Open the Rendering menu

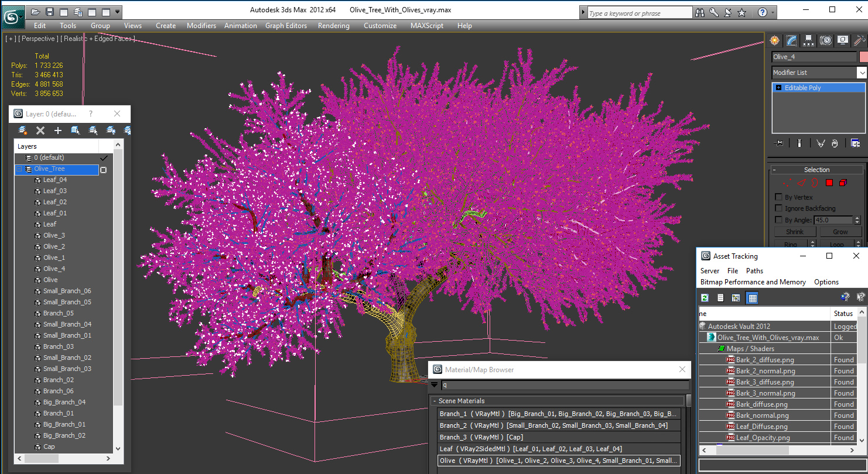click(334, 26)
